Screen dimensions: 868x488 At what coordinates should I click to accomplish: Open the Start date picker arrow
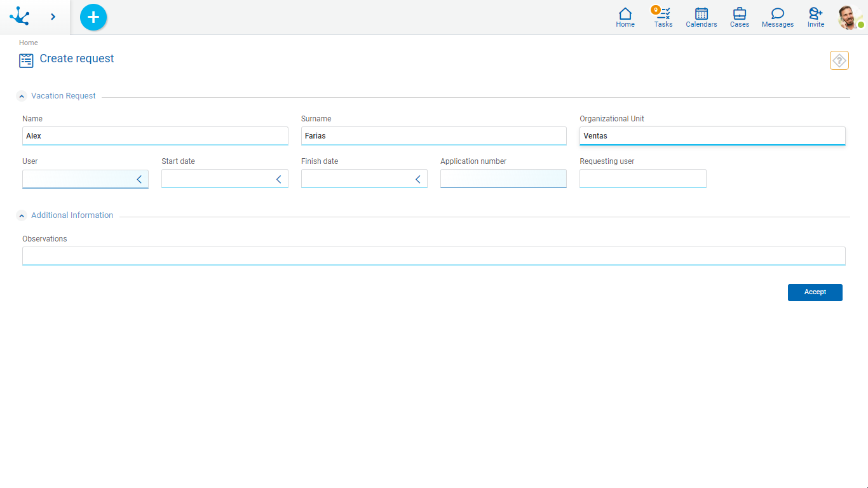(x=278, y=179)
